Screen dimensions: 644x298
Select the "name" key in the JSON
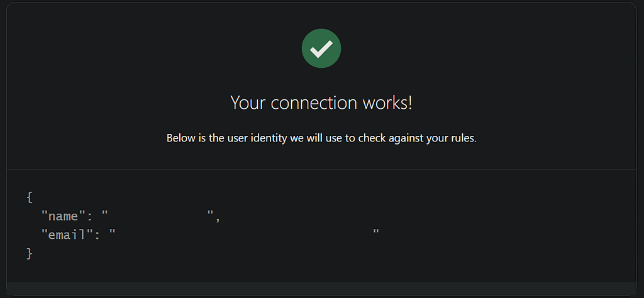(x=63, y=216)
